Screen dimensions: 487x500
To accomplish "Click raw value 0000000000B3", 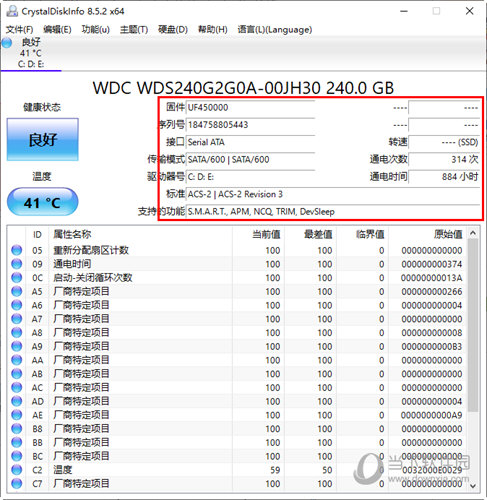I will click(x=432, y=347).
